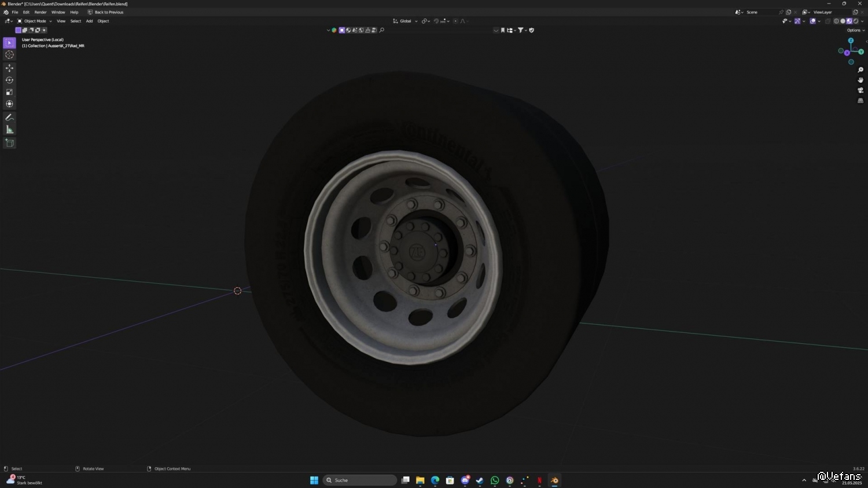Click the Back to Previous button
The height and width of the screenshot is (488, 868).
[x=105, y=12]
